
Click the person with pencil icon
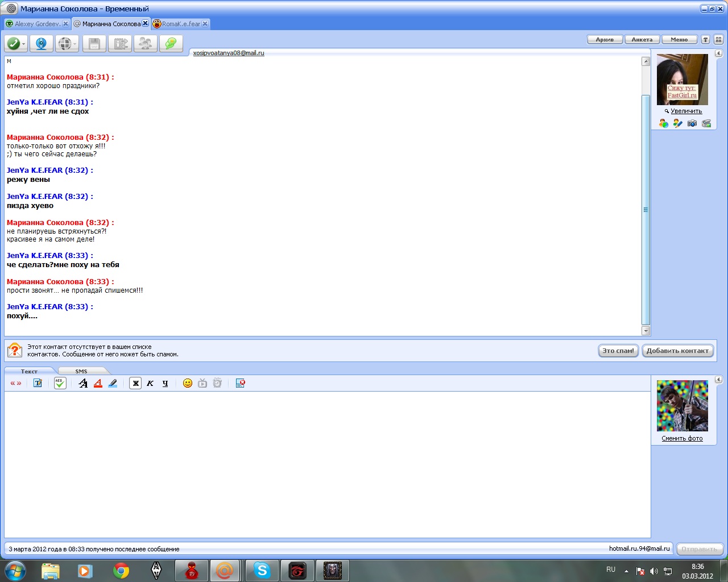(678, 123)
